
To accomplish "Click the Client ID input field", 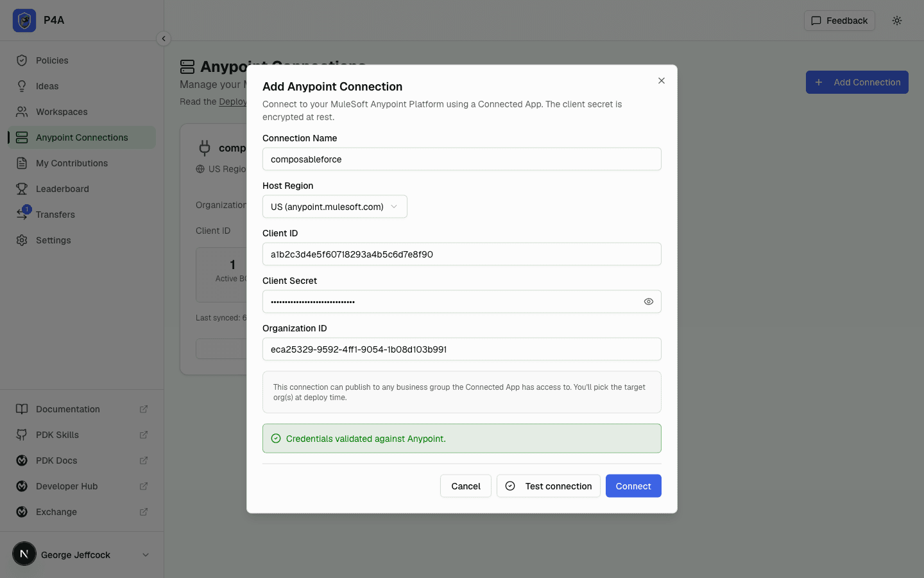I will click(x=462, y=254).
